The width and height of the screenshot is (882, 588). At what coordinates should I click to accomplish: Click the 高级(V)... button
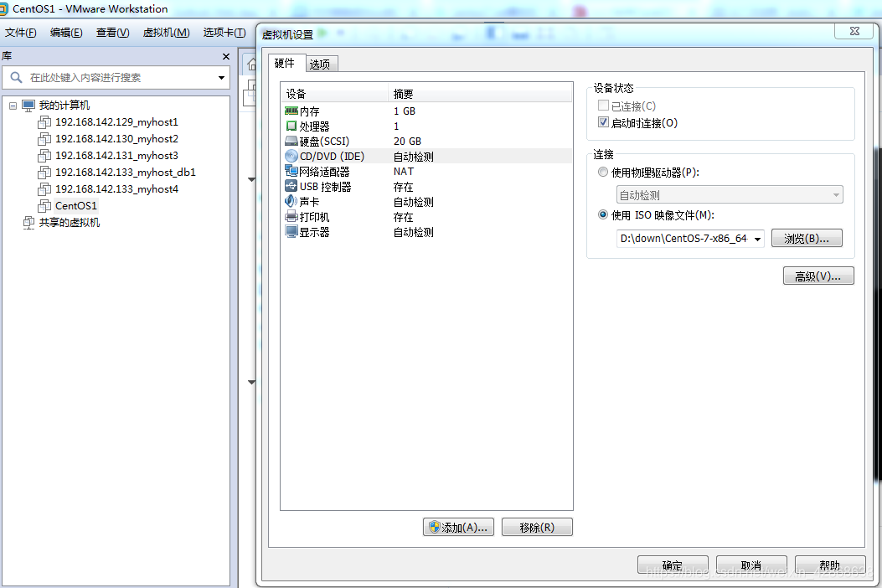[x=818, y=276]
